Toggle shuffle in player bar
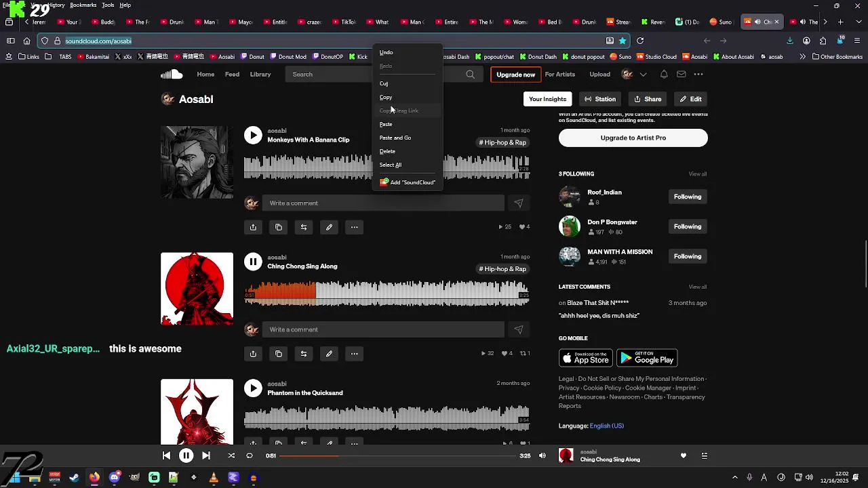This screenshot has height=488, width=868. 231,455
